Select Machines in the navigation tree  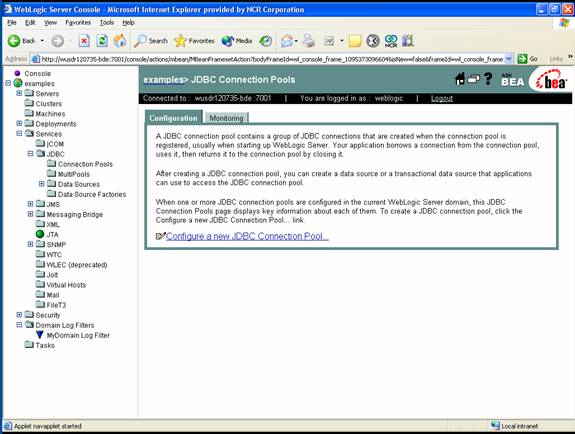(50, 114)
